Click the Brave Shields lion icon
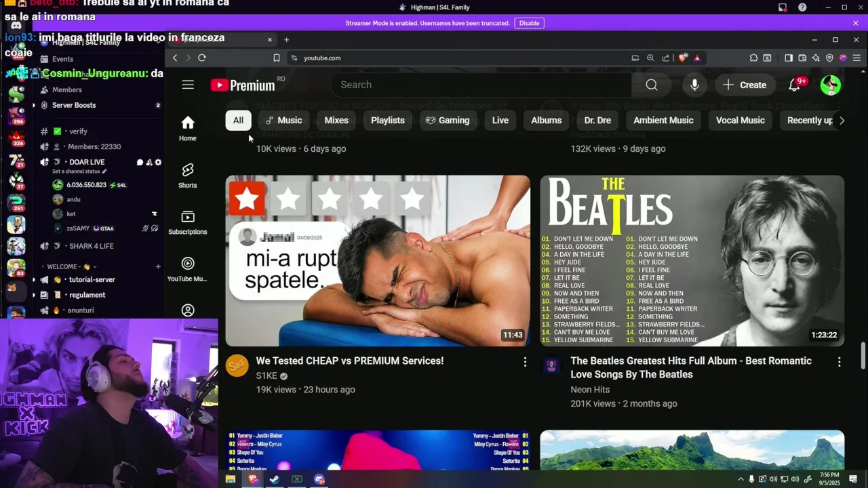868x488 pixels. tap(684, 58)
